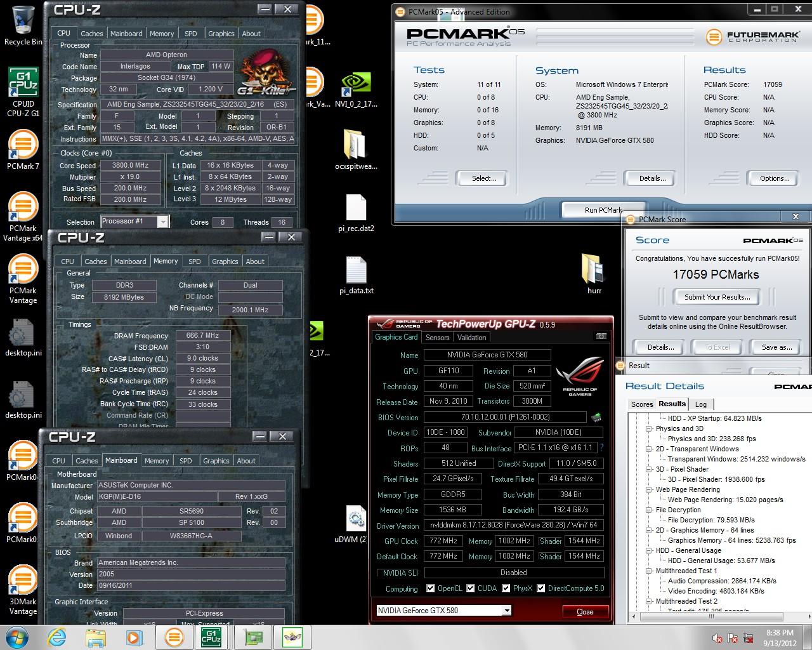Select PCMark 7 desktop shortcut

(x=23, y=150)
